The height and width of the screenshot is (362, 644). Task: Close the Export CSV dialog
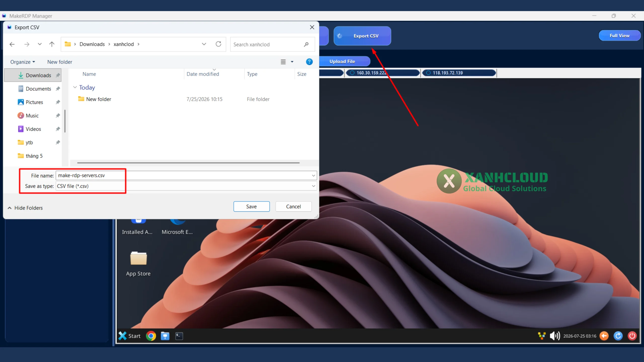[x=312, y=27]
